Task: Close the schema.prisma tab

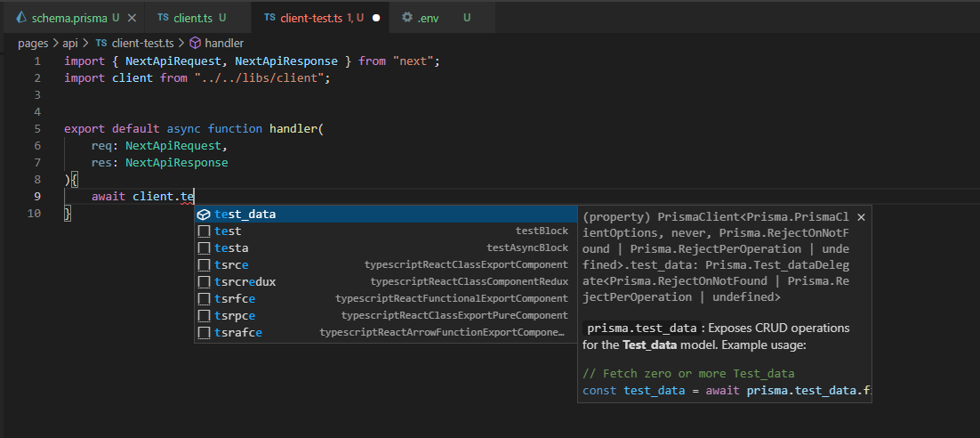Action: click(132, 18)
